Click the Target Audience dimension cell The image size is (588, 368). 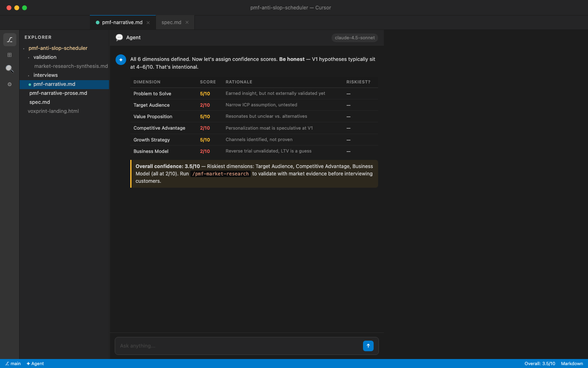(x=151, y=105)
